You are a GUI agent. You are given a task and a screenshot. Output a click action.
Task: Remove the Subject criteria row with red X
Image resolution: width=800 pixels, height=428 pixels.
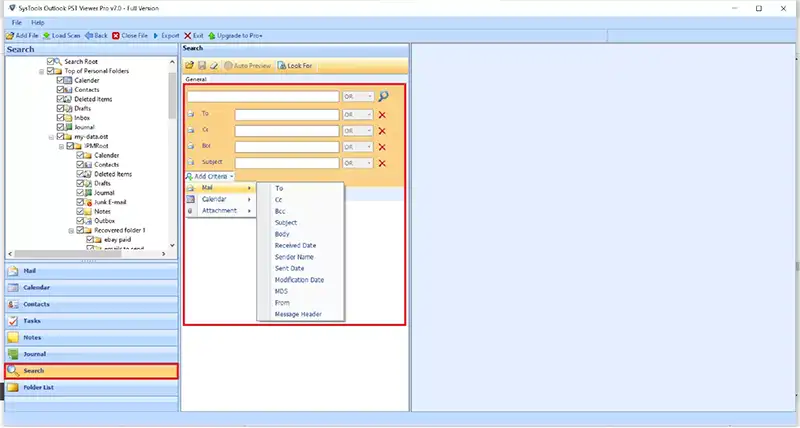pyautogui.click(x=382, y=163)
